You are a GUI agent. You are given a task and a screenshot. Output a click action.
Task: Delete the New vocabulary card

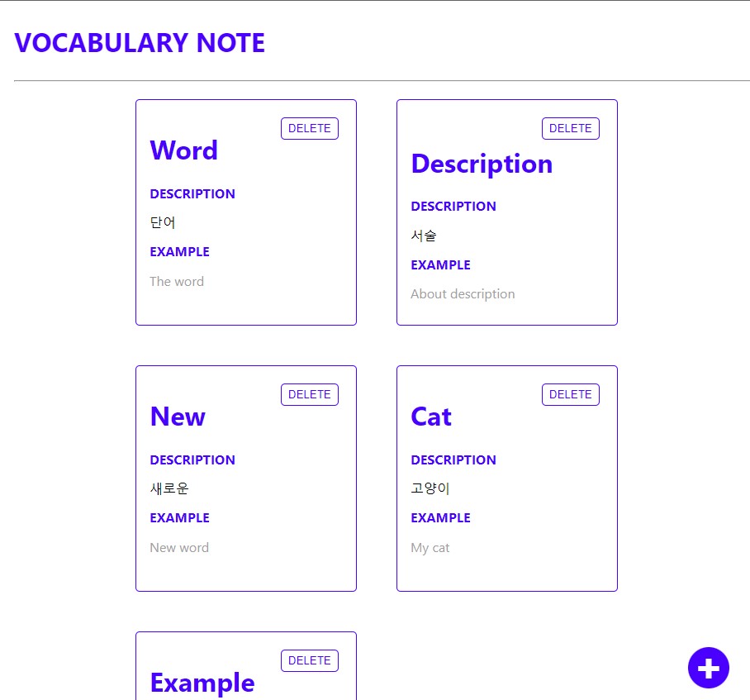309,394
